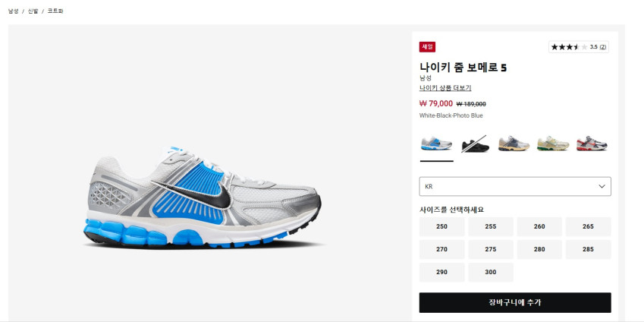Select size 250
Image resolution: width=644 pixels, height=322 pixels.
click(x=442, y=226)
